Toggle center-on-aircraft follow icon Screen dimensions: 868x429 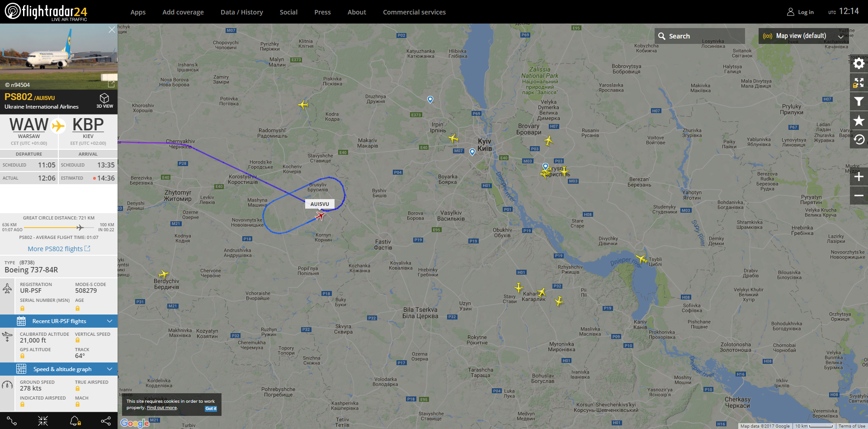pos(43,421)
